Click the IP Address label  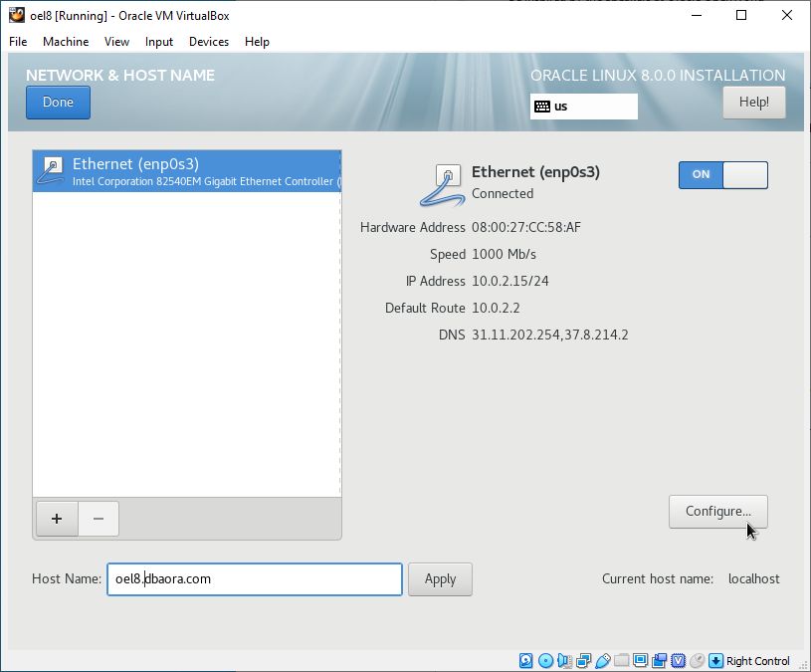point(436,281)
